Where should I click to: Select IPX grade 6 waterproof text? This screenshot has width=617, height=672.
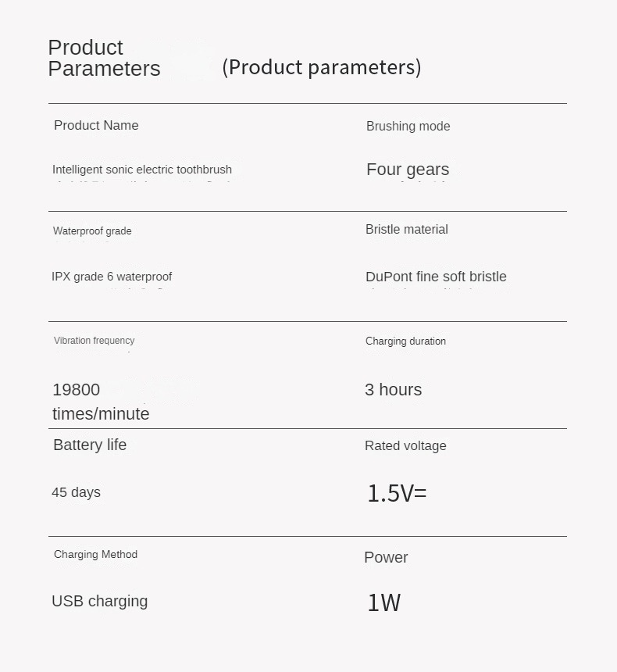[112, 277]
